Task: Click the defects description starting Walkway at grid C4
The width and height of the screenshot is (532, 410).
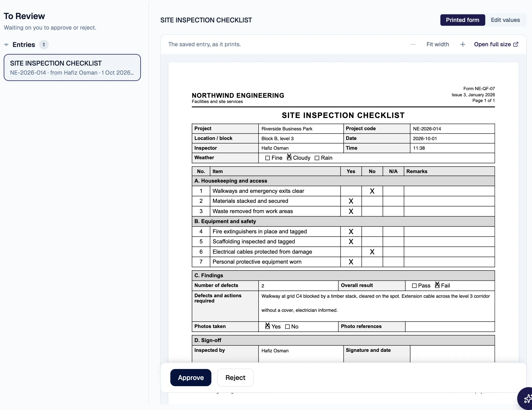Action: [375, 303]
